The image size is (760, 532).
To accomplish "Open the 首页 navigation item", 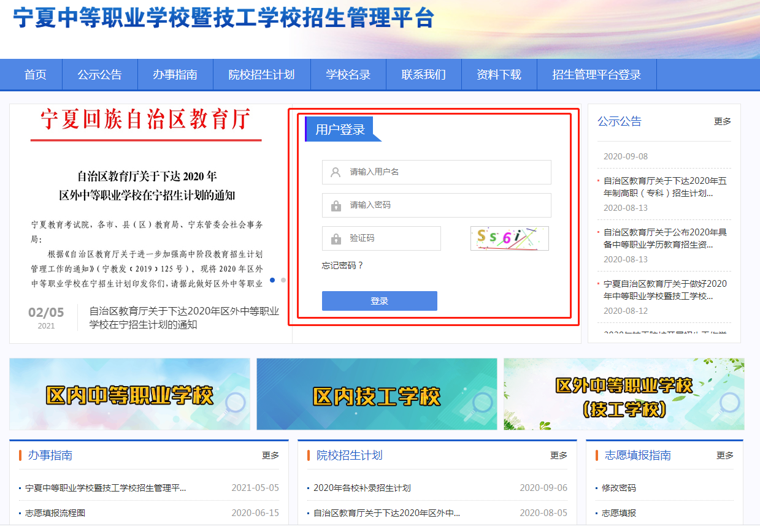I will coord(36,75).
